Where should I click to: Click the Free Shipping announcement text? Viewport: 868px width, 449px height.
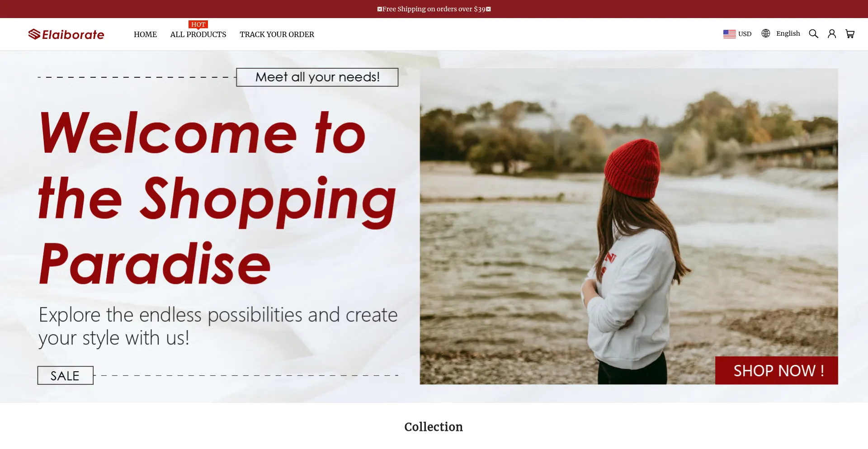point(434,9)
